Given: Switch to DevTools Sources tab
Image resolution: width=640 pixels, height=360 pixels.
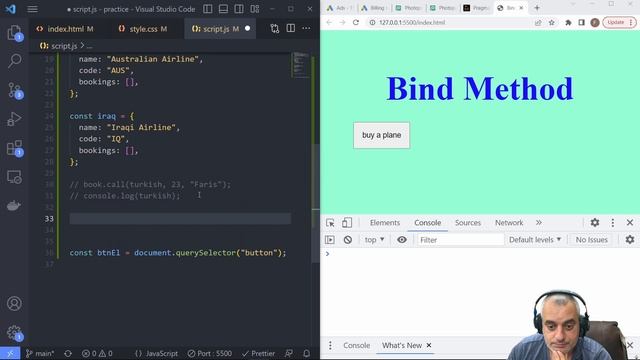Looking at the screenshot, I should (468, 223).
